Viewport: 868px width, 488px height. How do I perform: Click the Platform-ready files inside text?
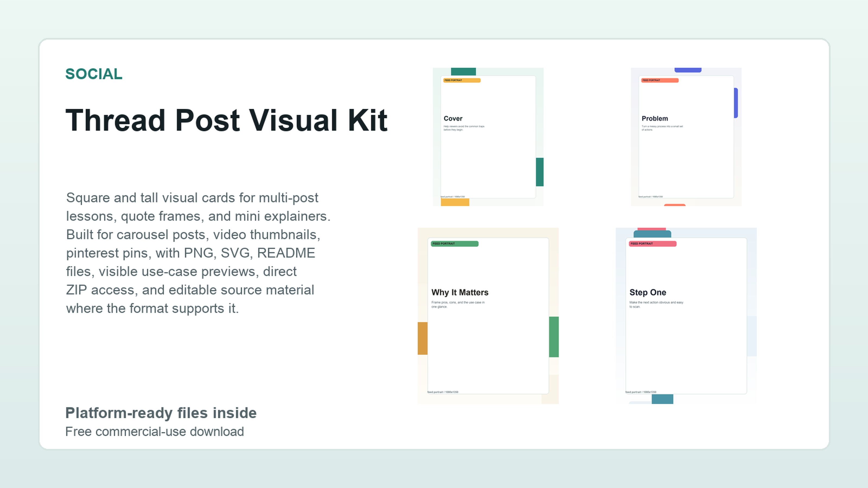(161, 413)
